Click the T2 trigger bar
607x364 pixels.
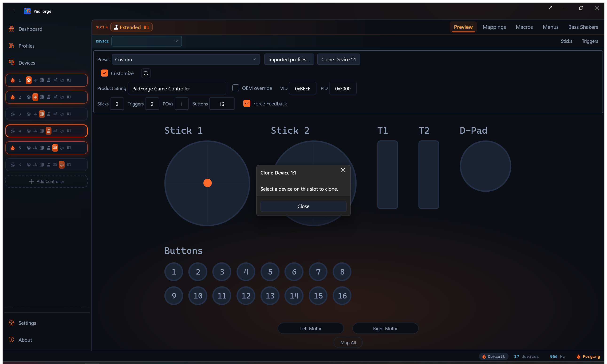429,175
